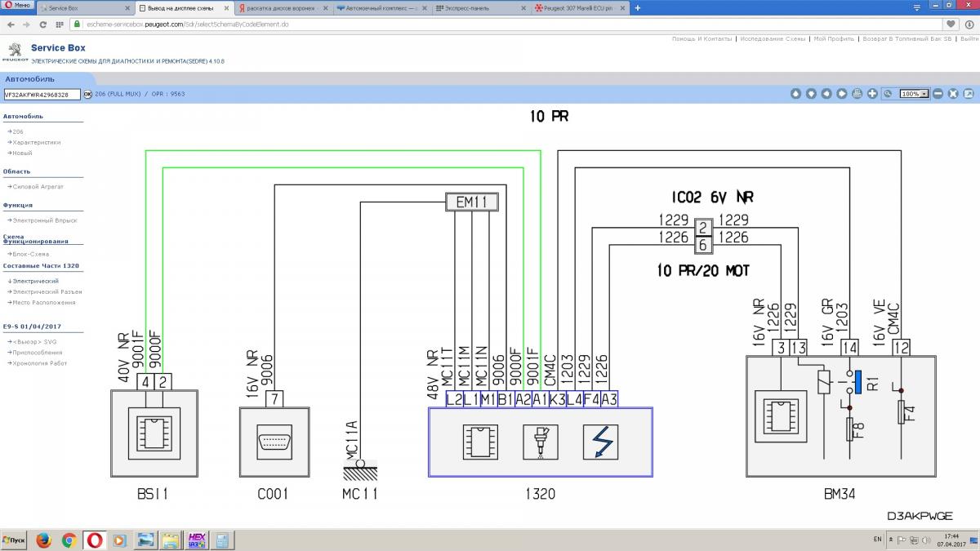Reload the current page
The height and width of the screenshot is (551, 980).
point(42,24)
